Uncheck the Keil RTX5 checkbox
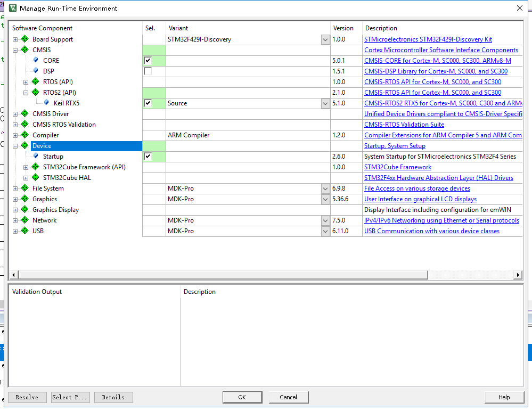The width and height of the screenshot is (532, 411). (x=148, y=103)
